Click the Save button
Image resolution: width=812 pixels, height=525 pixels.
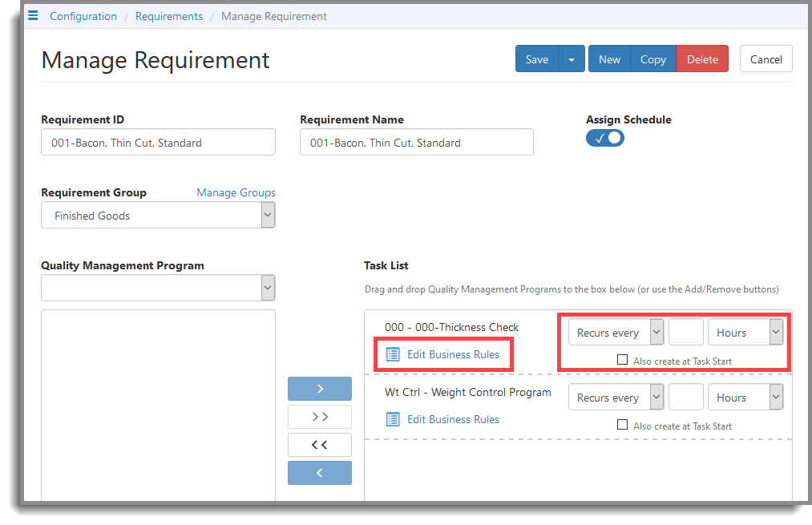click(536, 59)
